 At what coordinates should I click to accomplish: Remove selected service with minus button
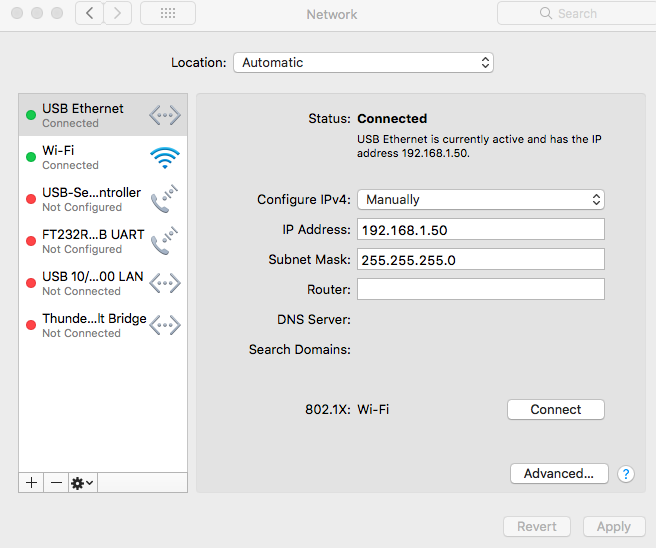(x=56, y=483)
